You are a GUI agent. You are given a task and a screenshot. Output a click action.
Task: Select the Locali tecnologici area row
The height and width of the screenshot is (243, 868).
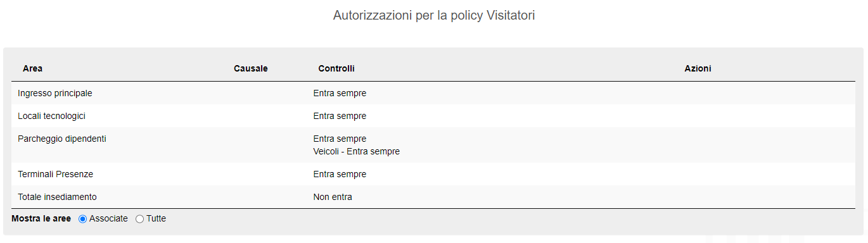(x=433, y=116)
